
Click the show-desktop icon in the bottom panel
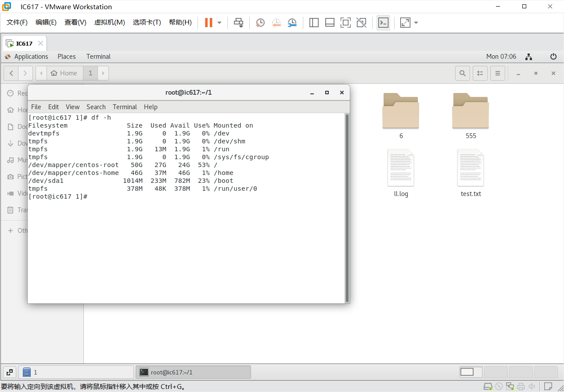click(x=10, y=372)
